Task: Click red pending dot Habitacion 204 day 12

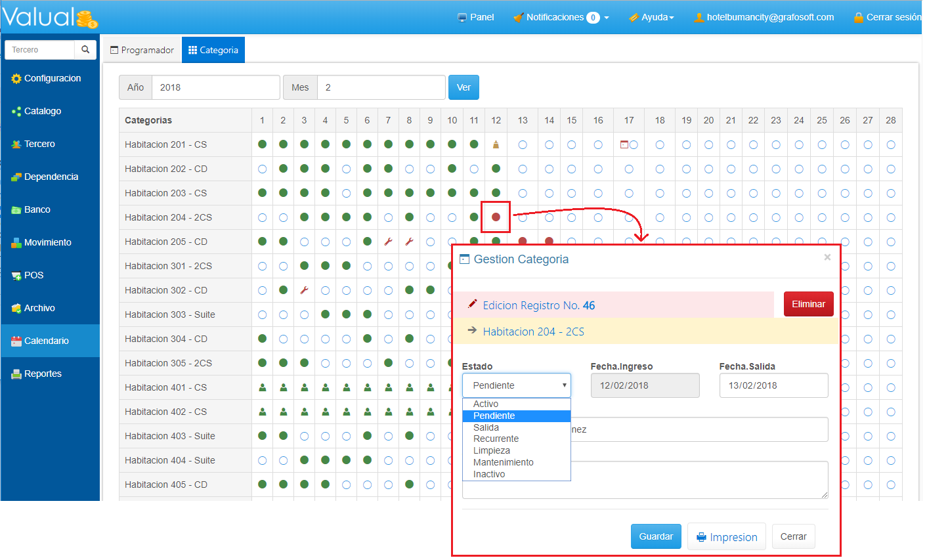Action: [x=496, y=217]
